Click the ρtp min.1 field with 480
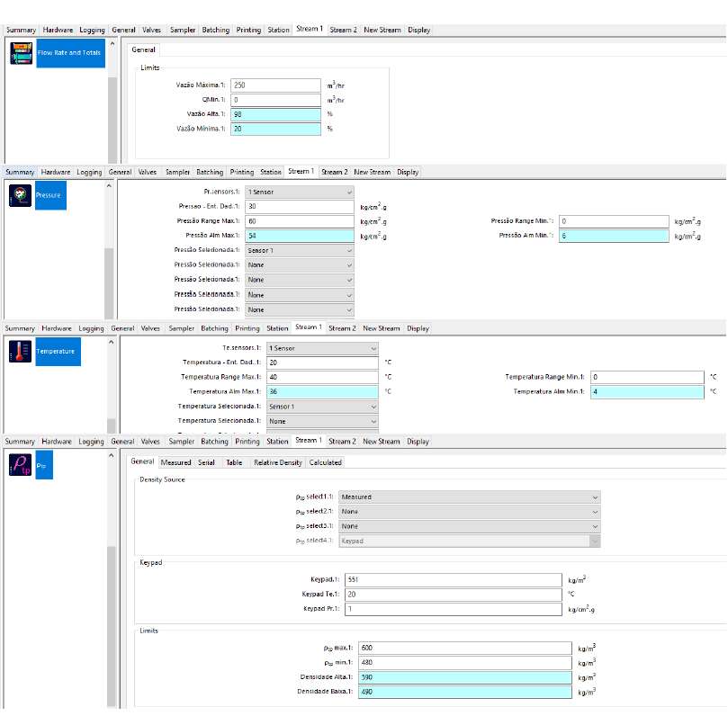 click(x=465, y=663)
